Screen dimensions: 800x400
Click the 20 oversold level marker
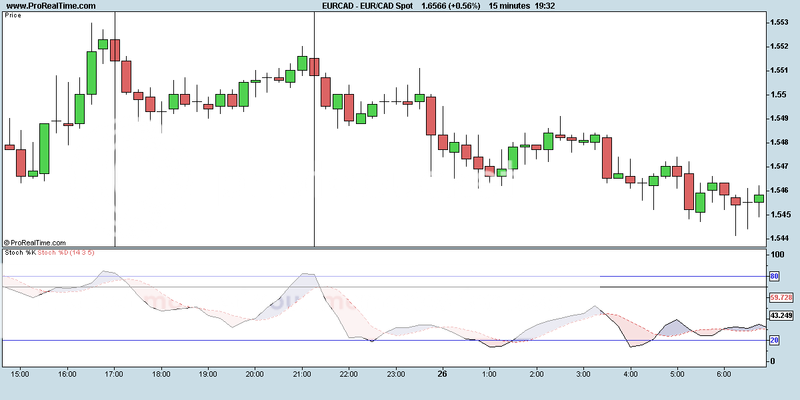[774, 340]
